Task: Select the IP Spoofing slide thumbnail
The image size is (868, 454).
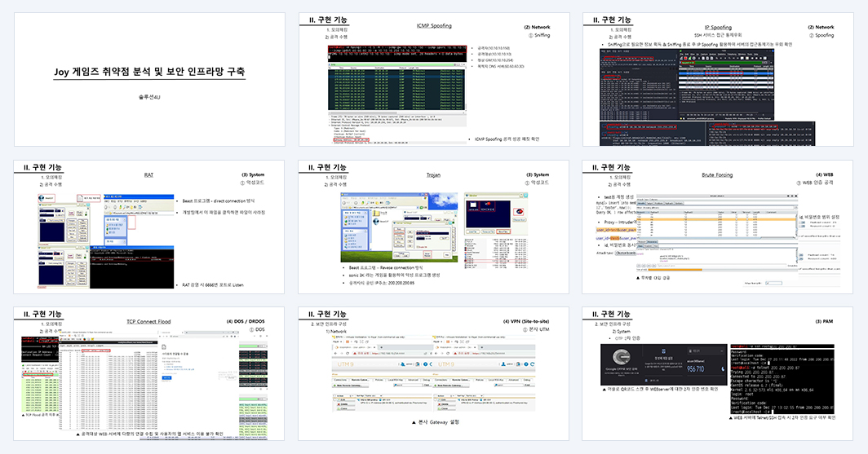Action: point(718,80)
